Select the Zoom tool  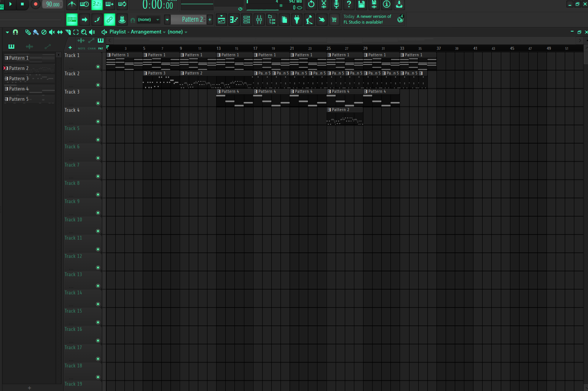pos(84,32)
